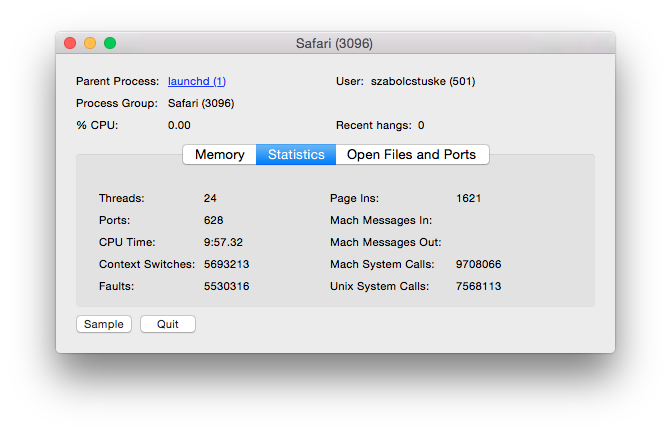This screenshot has height=433, width=671.
Task: Click the Process Group: label
Action: (117, 104)
